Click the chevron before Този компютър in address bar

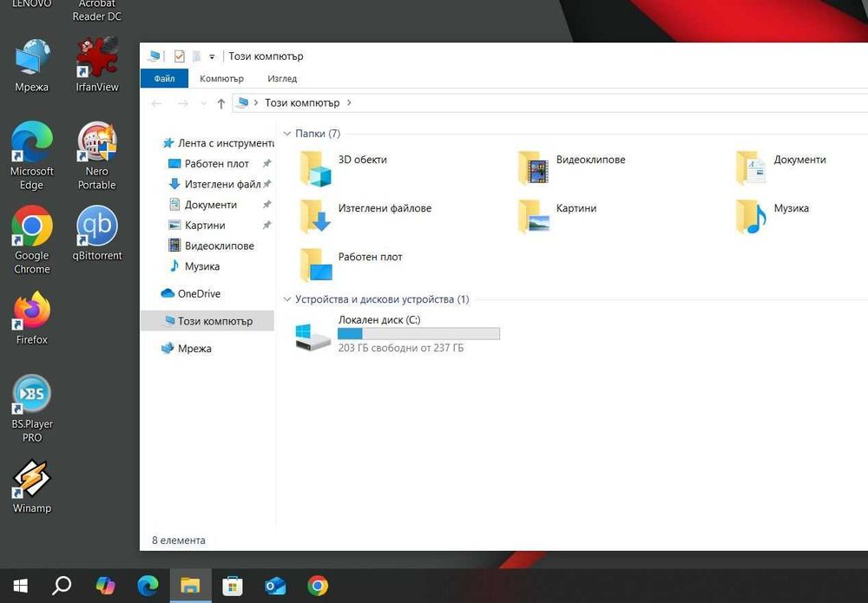pos(256,103)
